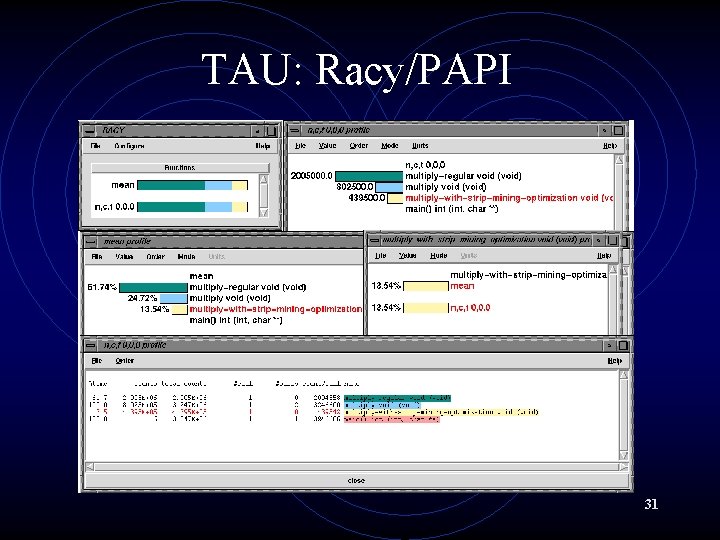Select 'main() int (int, char **)' in top n,c,t window

pos(451,209)
